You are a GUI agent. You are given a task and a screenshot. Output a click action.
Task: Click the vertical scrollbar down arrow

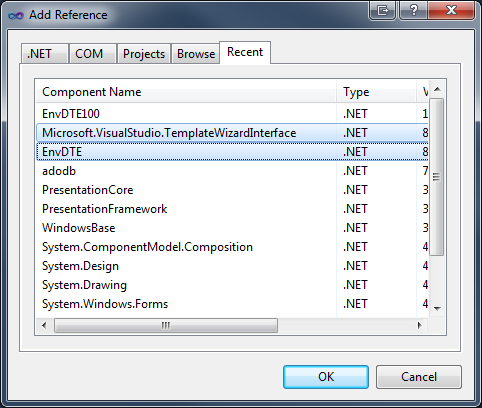(x=438, y=309)
